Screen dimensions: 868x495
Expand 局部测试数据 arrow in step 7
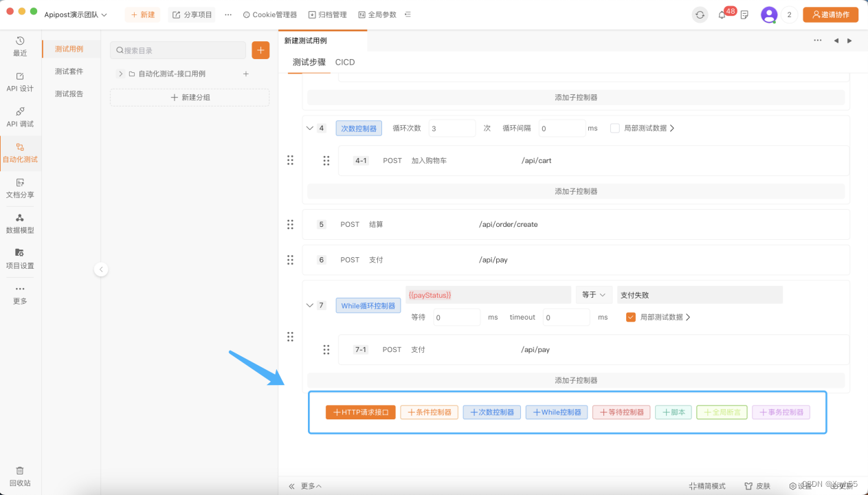687,317
